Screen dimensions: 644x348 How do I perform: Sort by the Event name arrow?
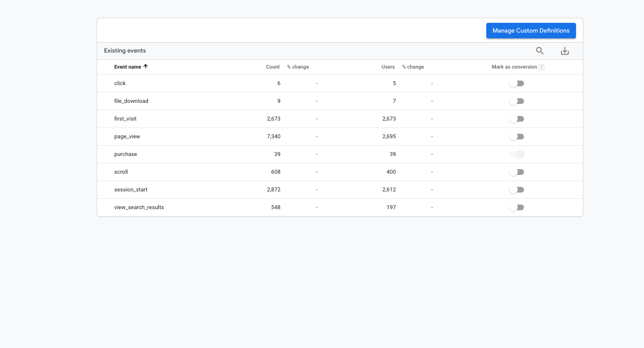click(145, 66)
